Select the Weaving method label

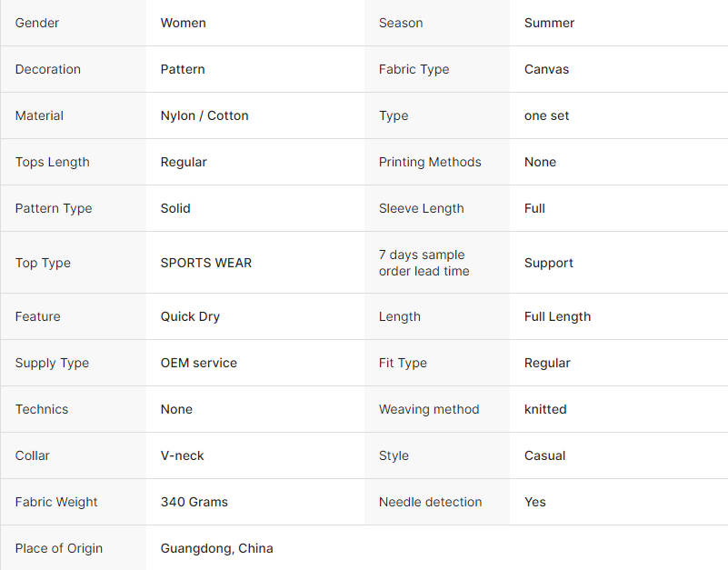click(x=429, y=409)
